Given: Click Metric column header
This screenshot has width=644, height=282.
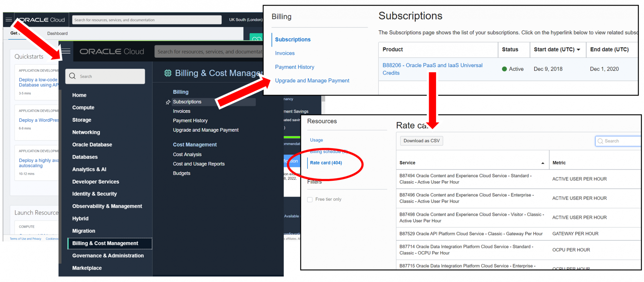Looking at the screenshot, I should pyautogui.click(x=559, y=163).
